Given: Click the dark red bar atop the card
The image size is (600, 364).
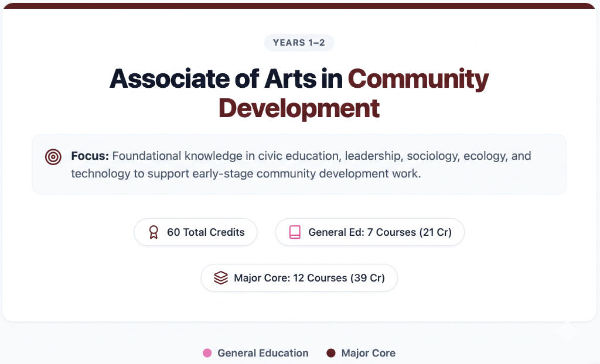Looking at the screenshot, I should pos(299,6).
